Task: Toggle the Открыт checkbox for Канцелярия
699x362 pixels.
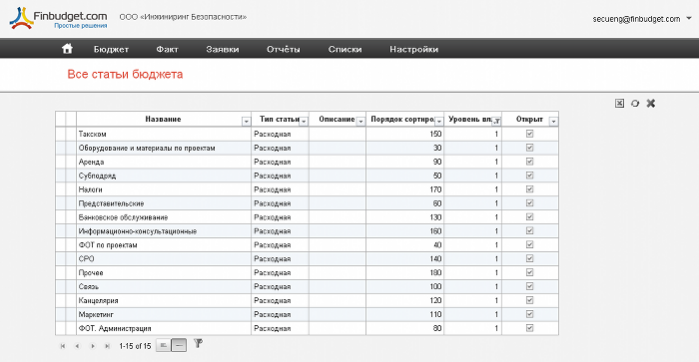Action: coord(530,300)
